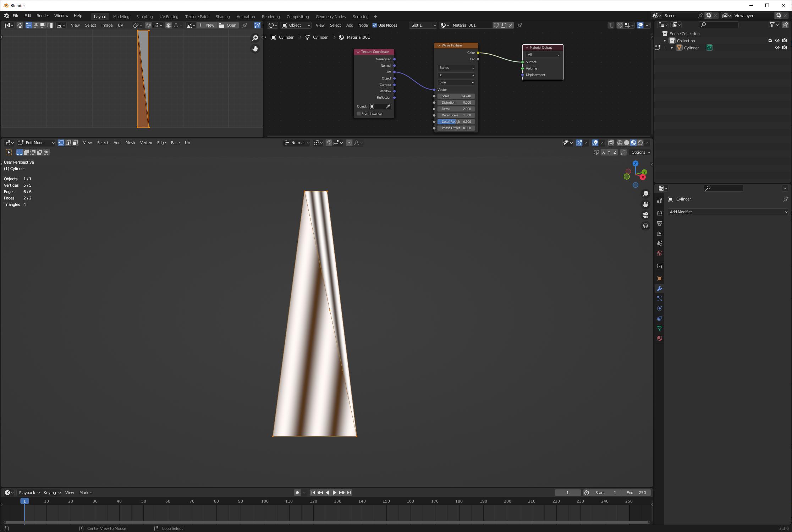Open the Object Data mesh properties tab
This screenshot has height=532, width=792.
coord(660,328)
